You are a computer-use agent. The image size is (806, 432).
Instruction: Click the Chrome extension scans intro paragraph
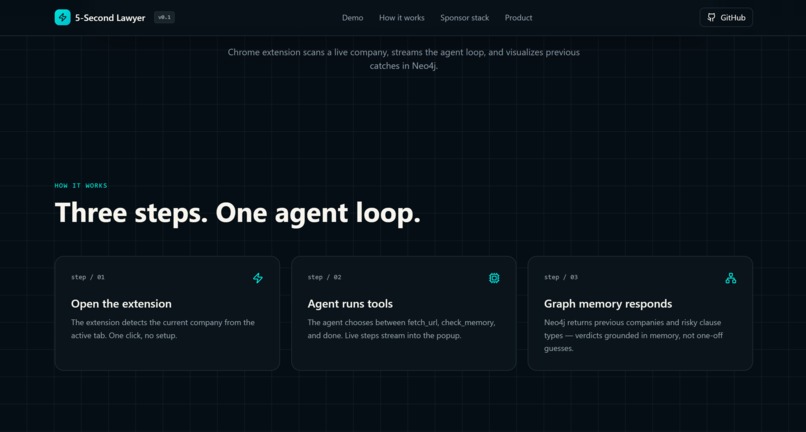point(404,59)
